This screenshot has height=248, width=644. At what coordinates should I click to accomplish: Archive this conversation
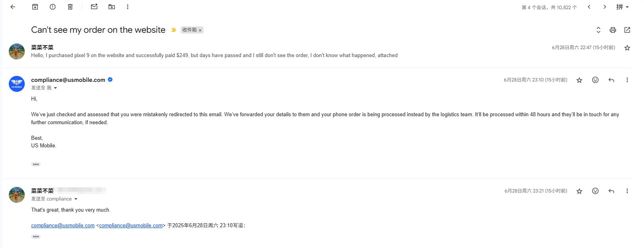[35, 7]
